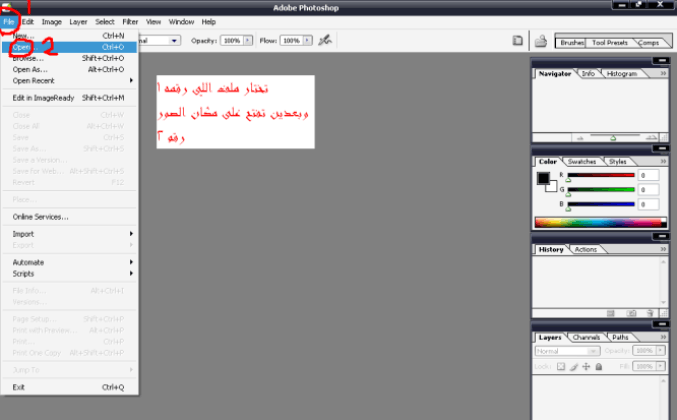
Task: Open the Navigator panel flyout menu arrows
Action: point(663,73)
